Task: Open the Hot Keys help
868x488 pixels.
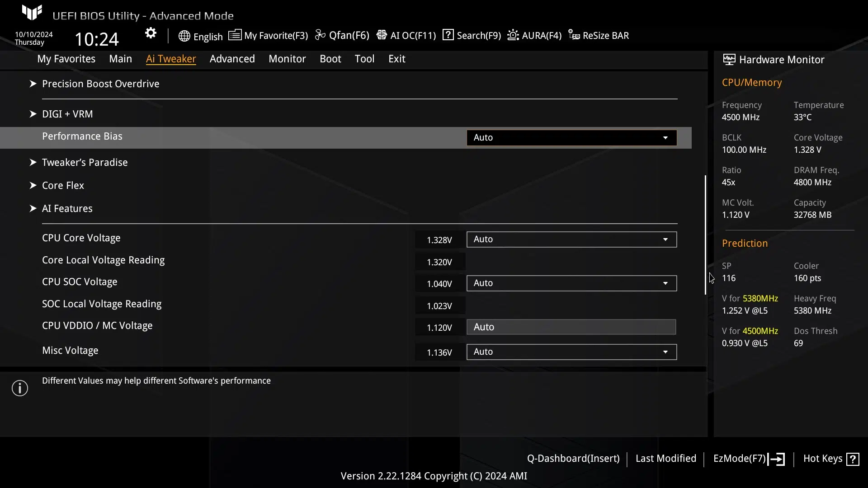Action: [831, 459]
